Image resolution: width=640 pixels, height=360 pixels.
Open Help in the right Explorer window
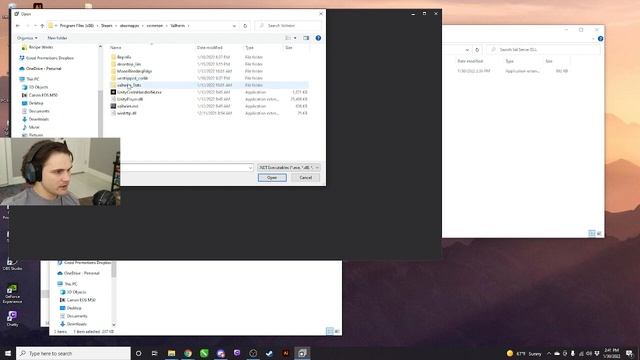coord(600,39)
